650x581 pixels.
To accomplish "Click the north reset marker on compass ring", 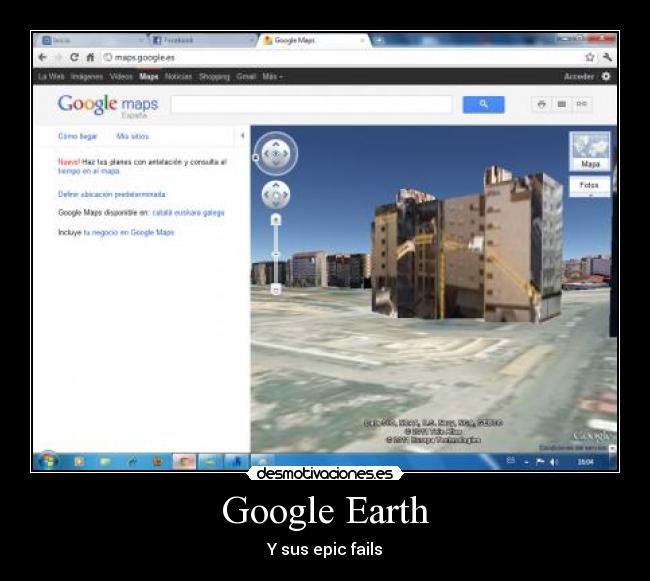I will (256, 157).
